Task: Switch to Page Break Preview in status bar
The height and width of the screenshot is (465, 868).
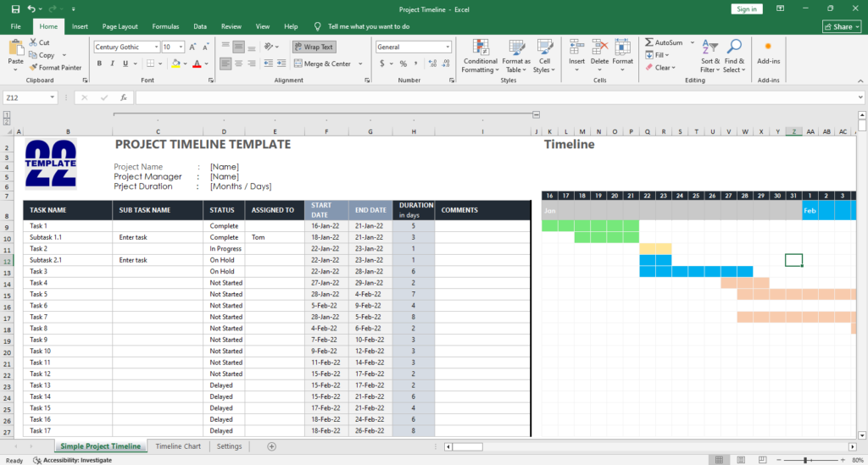Action: (762, 460)
